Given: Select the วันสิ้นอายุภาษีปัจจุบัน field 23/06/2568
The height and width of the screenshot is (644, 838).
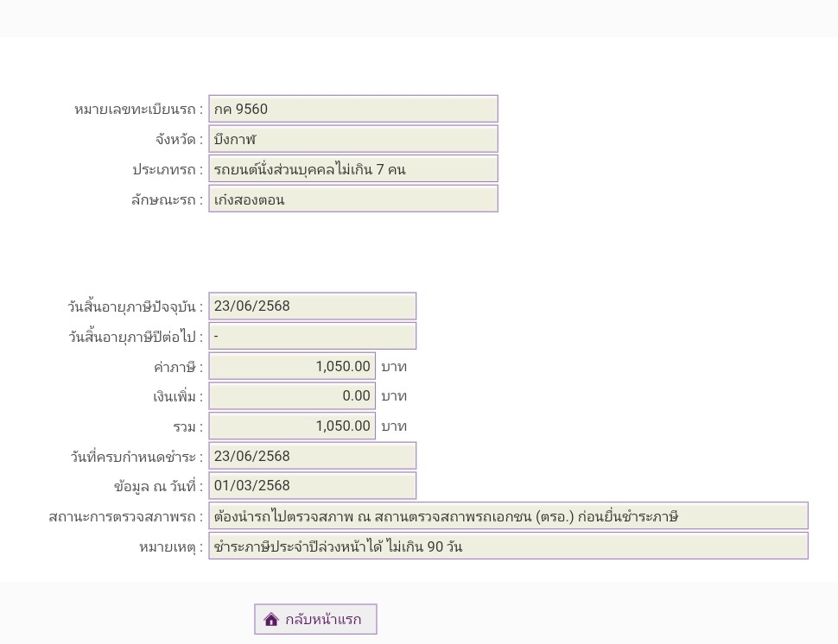Looking at the screenshot, I should [x=312, y=306].
